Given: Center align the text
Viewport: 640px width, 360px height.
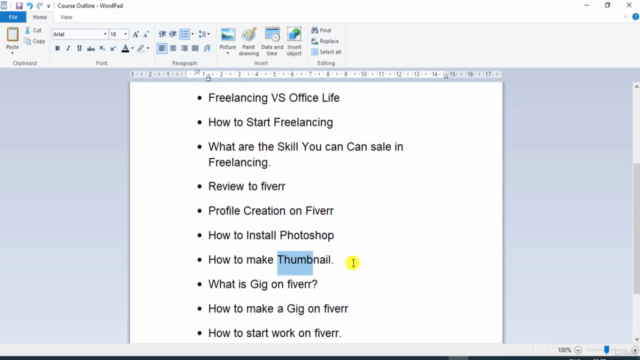Looking at the screenshot, I should coord(173,49).
